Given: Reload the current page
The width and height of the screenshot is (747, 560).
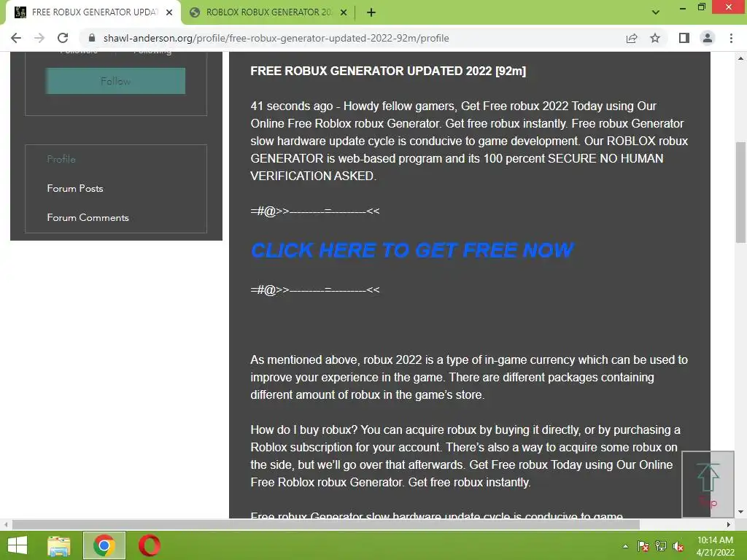Looking at the screenshot, I should pyautogui.click(x=63, y=38).
